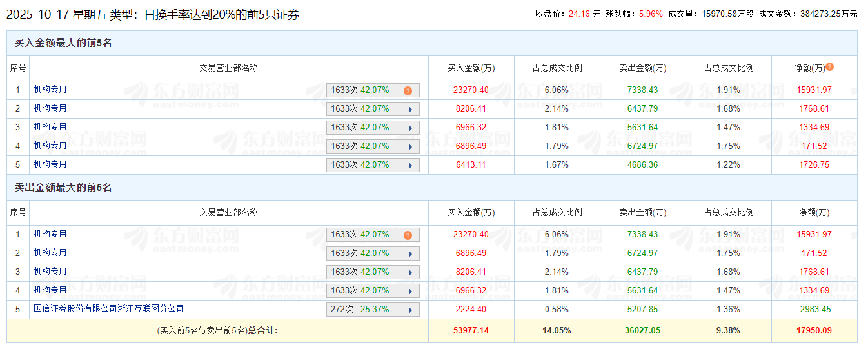Screen dimensions: 868x347
Task: Open 机构专用 link in 卖出 table row 3
Action: click(x=50, y=272)
